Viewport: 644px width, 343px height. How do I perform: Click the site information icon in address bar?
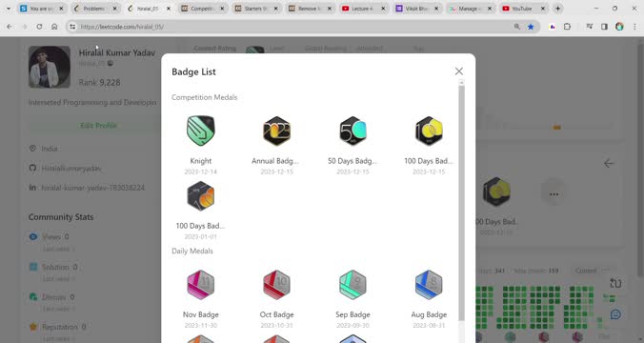click(72, 27)
